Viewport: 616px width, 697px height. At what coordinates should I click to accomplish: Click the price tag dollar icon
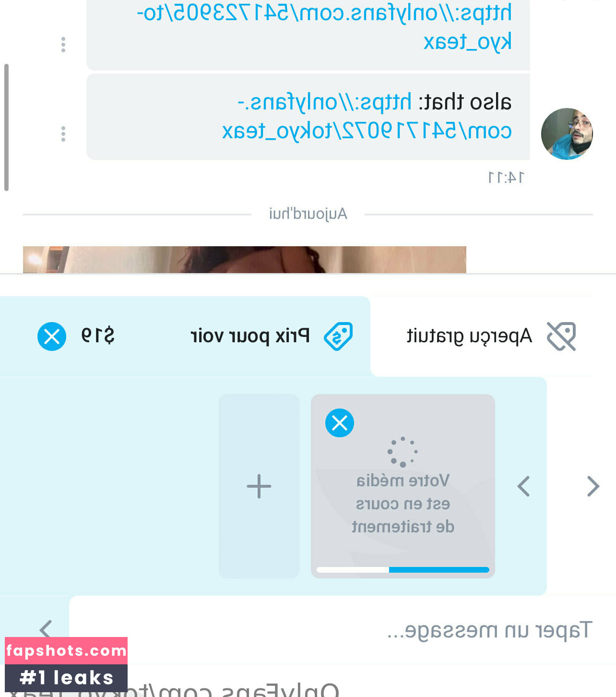tap(338, 336)
